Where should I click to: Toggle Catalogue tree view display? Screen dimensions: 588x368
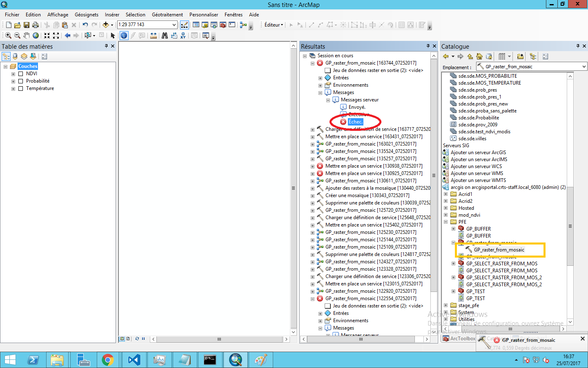[x=533, y=56]
